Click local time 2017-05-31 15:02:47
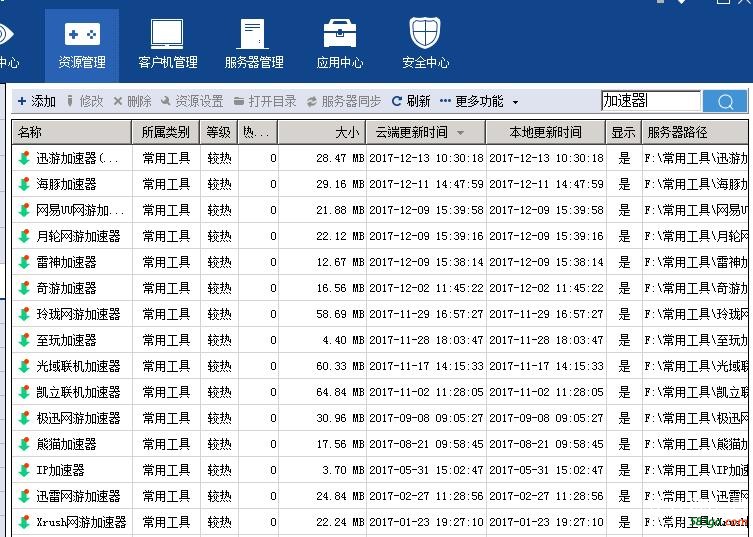 click(x=546, y=470)
